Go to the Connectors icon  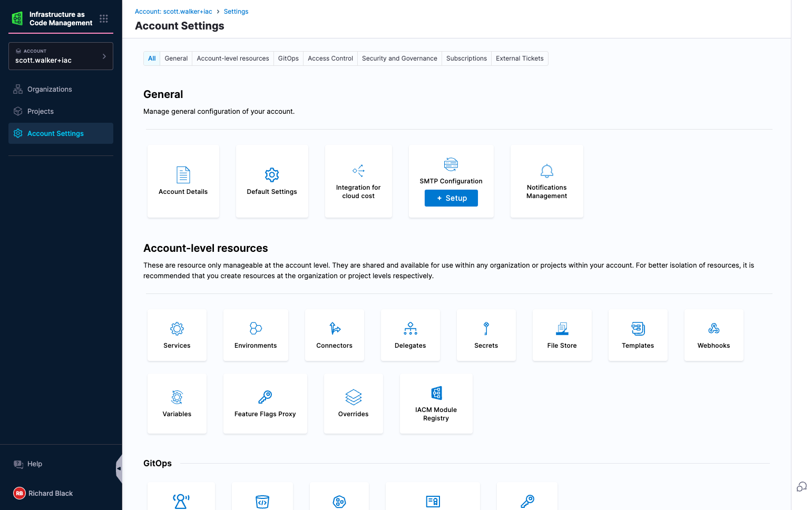click(335, 329)
